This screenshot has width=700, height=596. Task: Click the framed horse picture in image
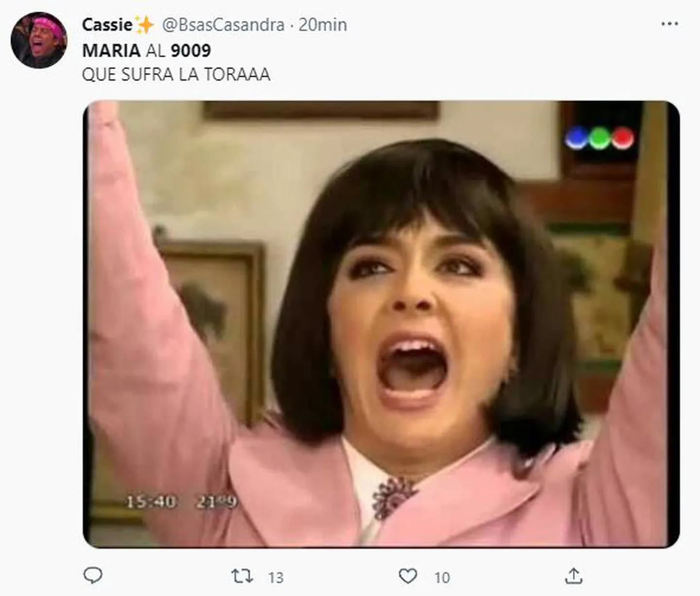[x=214, y=331]
